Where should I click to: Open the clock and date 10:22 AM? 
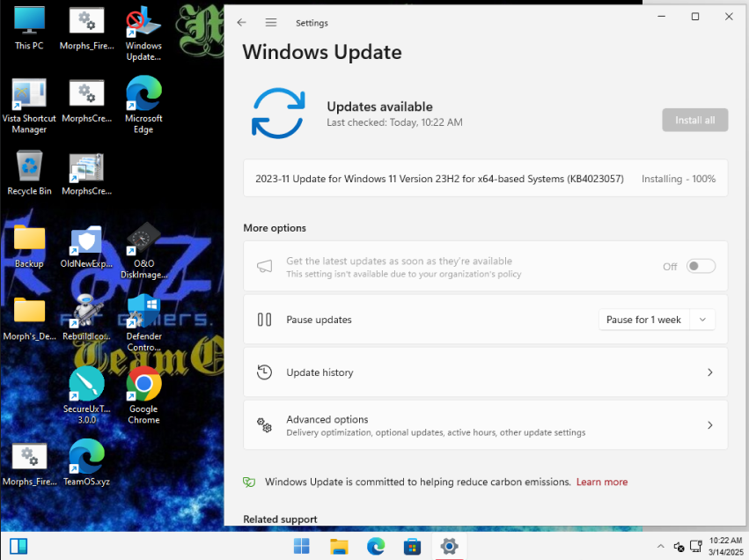(x=725, y=546)
